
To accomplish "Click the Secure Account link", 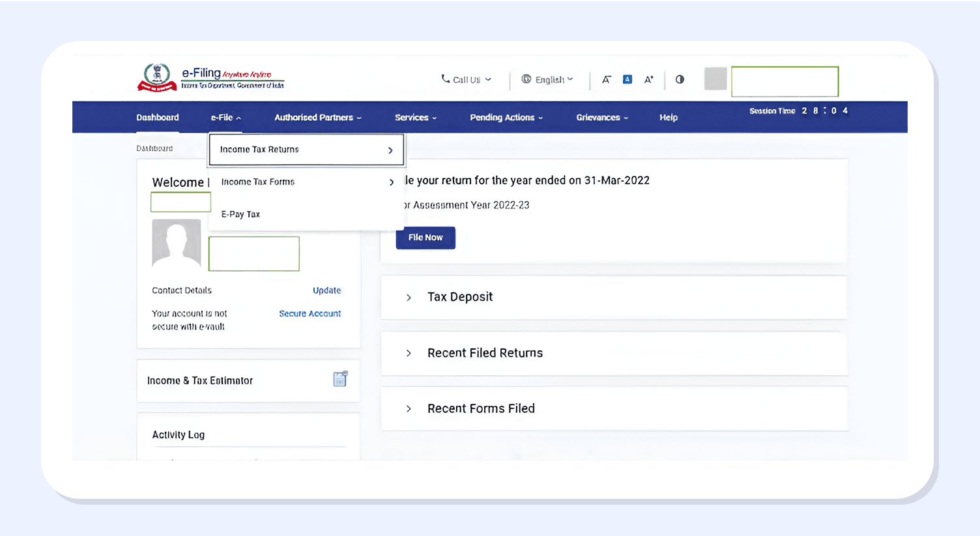I will click(310, 314).
